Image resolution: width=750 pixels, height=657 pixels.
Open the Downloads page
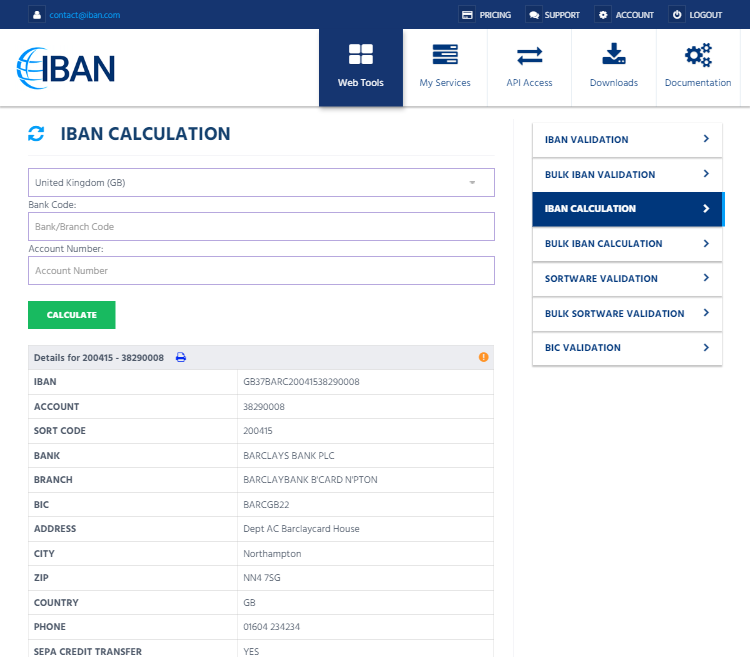(x=613, y=67)
